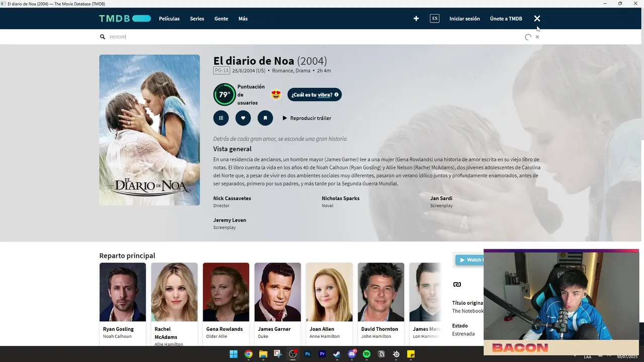Click the PG-13 certification badge
644x362 pixels.
point(221,71)
